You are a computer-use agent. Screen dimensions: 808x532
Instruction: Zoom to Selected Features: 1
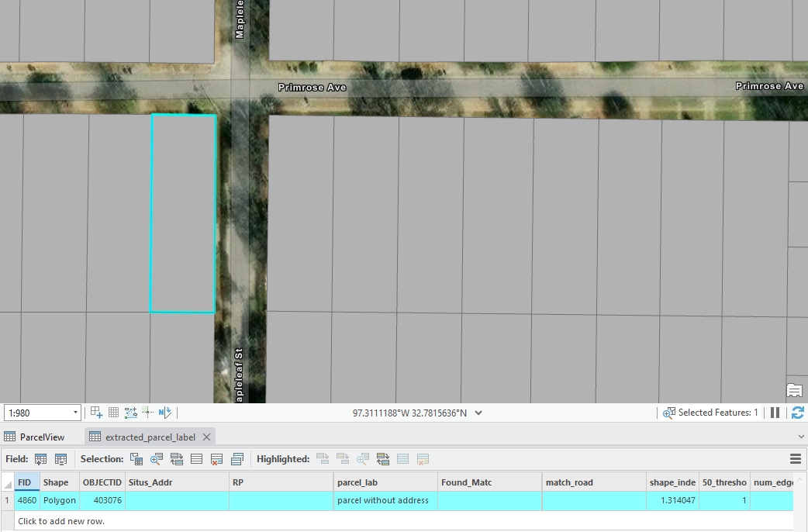click(669, 413)
